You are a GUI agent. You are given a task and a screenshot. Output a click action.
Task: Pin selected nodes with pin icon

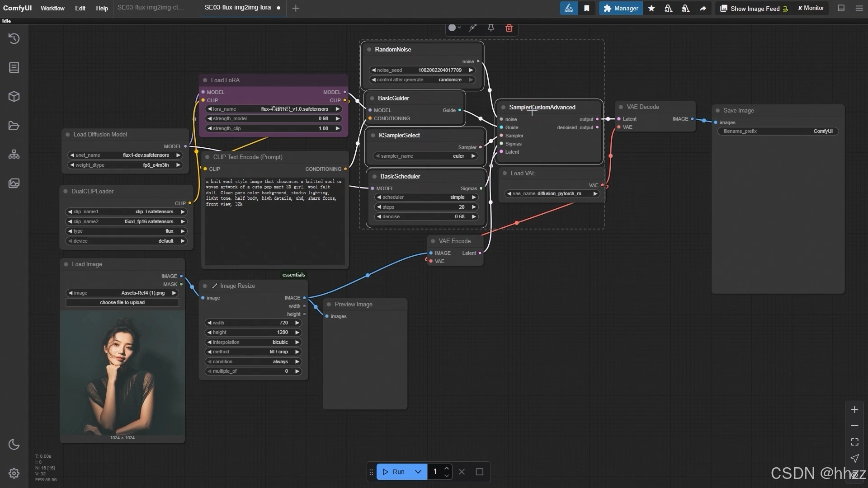[491, 28]
